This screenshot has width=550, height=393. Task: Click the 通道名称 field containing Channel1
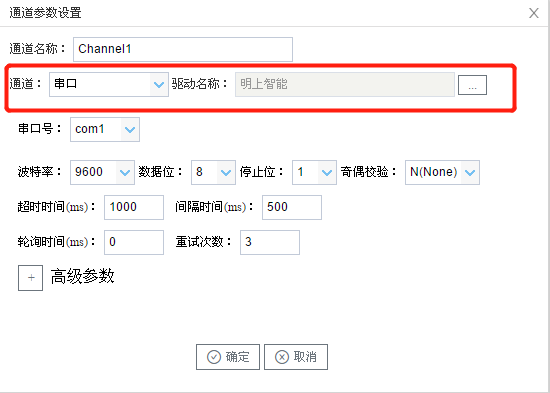tap(183, 49)
